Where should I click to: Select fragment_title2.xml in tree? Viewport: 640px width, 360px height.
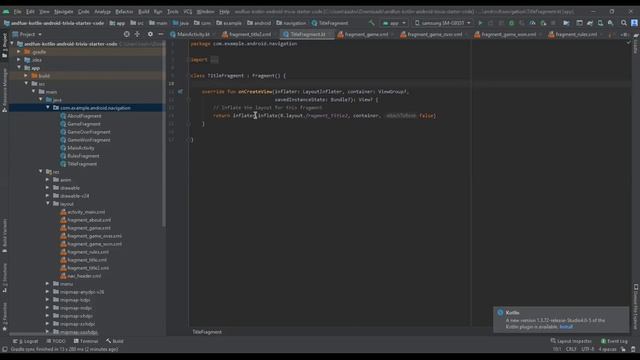pyautogui.click(x=88, y=268)
